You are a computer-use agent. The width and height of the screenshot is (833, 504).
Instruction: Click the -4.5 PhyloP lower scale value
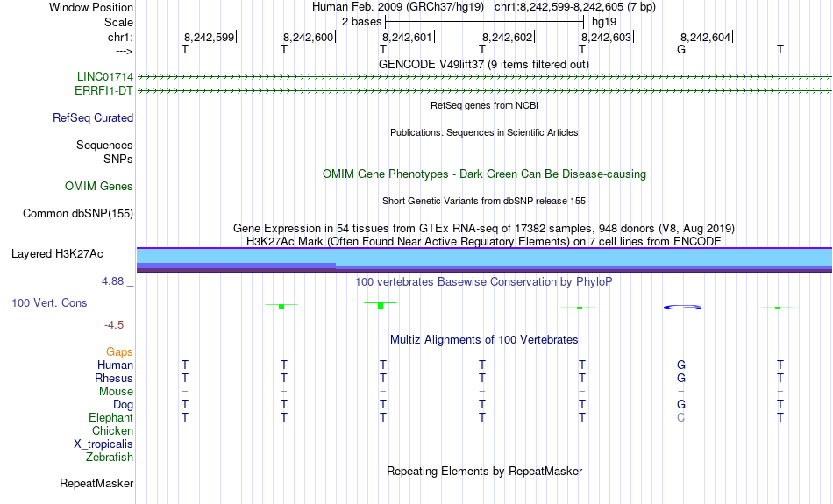click(114, 325)
